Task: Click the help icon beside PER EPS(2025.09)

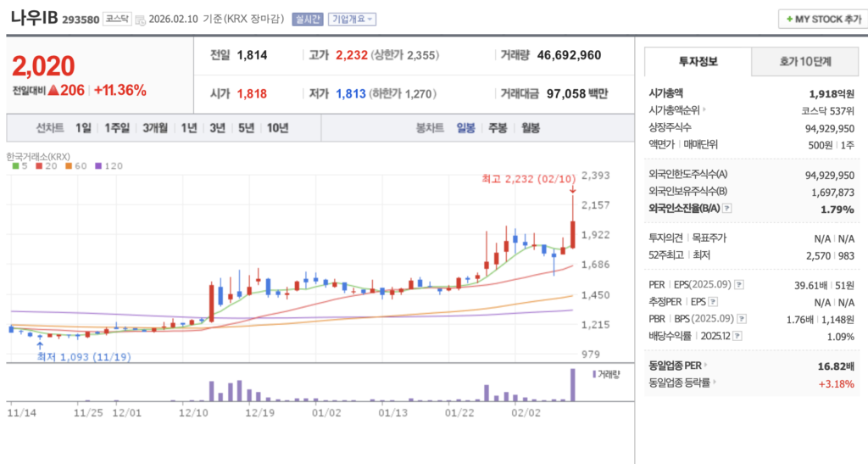Action: pos(739,285)
